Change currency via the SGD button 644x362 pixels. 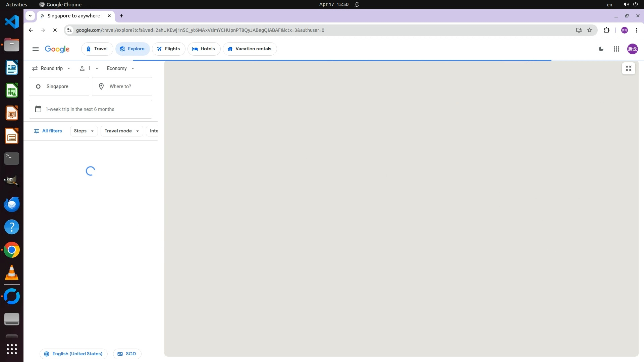point(127,354)
